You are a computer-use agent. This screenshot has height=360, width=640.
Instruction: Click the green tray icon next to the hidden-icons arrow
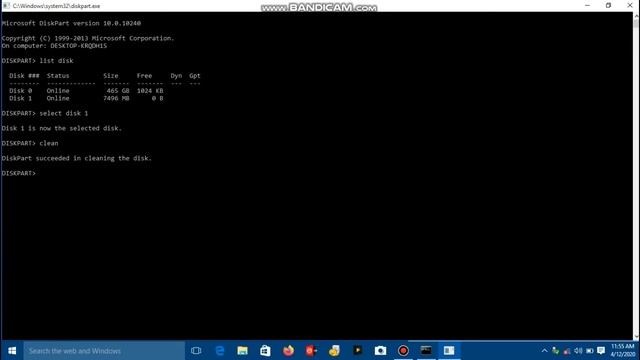click(556, 351)
